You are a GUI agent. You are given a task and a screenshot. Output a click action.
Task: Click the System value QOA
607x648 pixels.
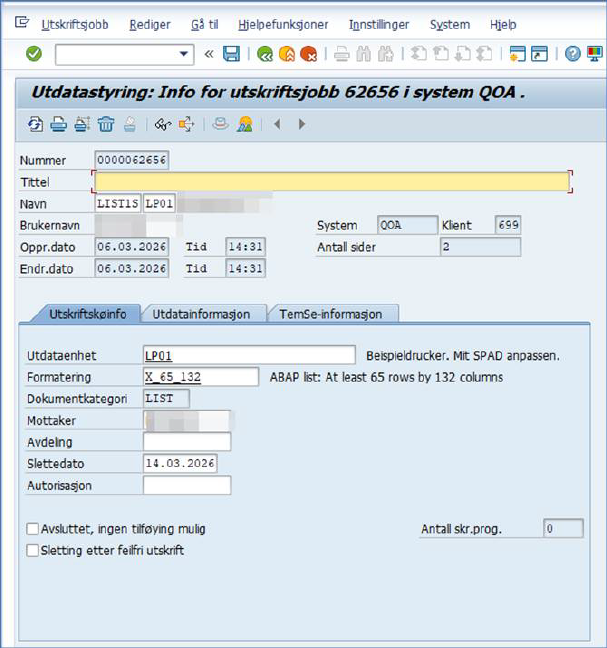tap(407, 225)
